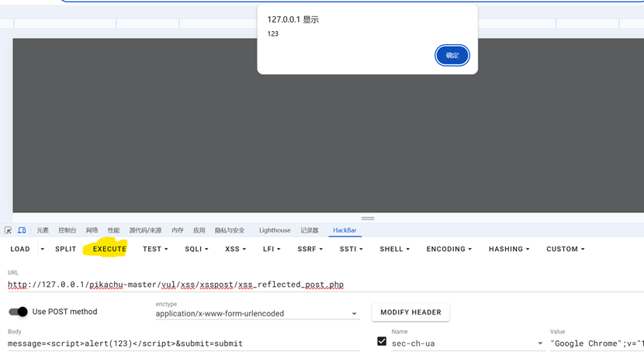This screenshot has width=644, height=352.
Task: Click the devtools panel drag handle
Action: 368,219
